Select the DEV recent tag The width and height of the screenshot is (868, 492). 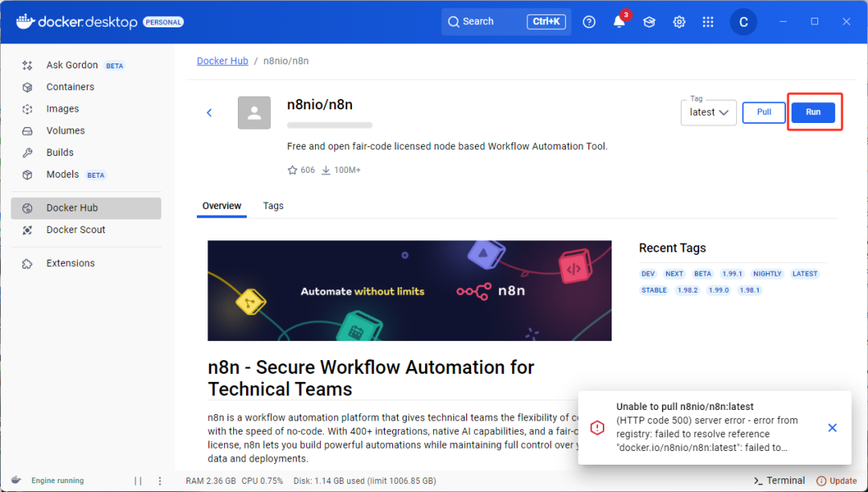(649, 274)
